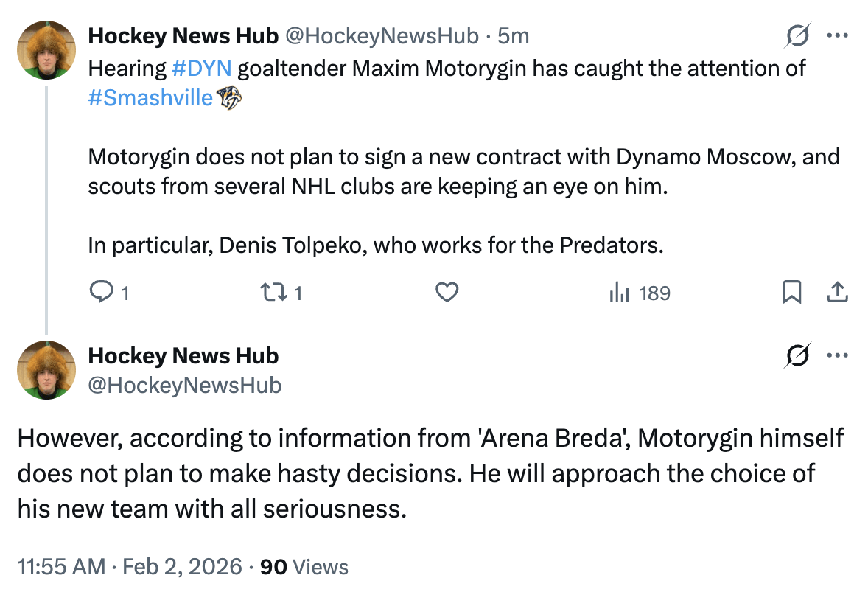Open Hockey News Hub name in second tweet
Screen dimensions: 868x606
coord(183,355)
